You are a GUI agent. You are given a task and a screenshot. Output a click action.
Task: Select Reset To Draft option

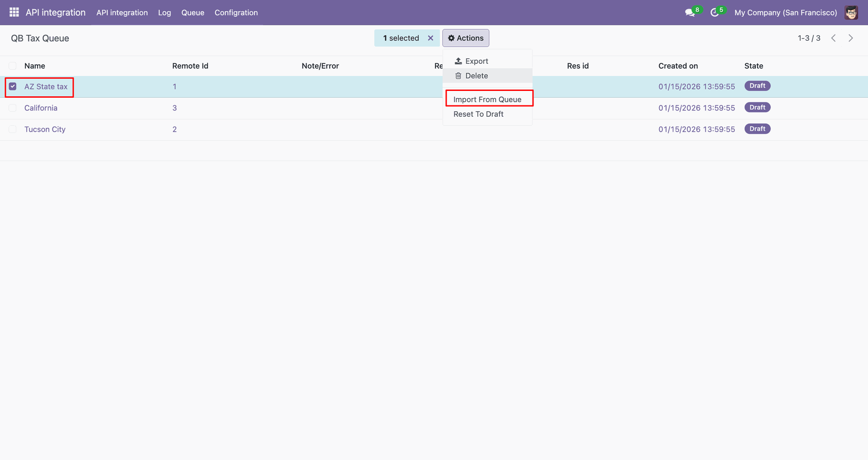[x=478, y=114]
